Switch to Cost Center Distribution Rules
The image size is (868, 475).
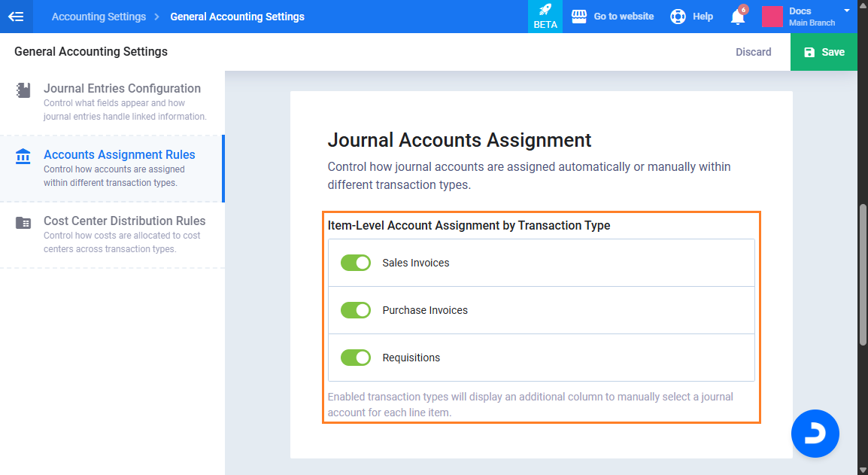click(124, 221)
